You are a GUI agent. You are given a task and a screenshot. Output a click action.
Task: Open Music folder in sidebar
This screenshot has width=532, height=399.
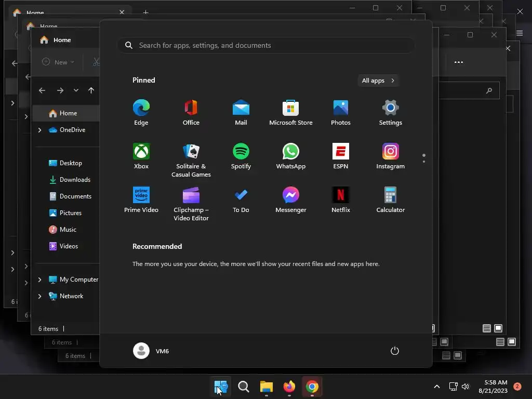(63, 230)
